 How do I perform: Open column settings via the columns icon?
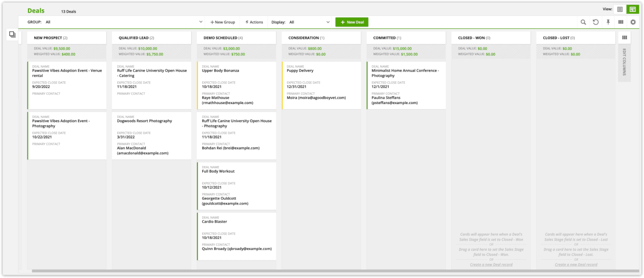(620, 22)
